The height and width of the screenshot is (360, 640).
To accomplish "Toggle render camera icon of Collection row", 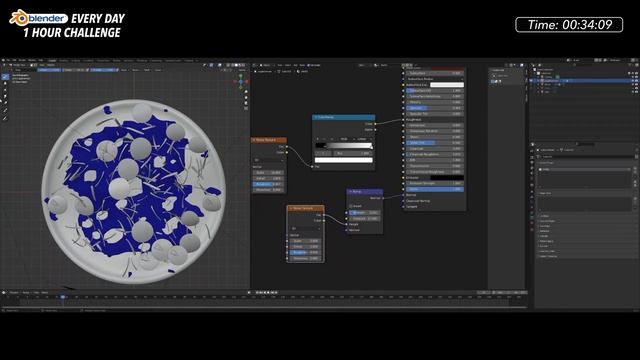I will pyautogui.click(x=637, y=73).
